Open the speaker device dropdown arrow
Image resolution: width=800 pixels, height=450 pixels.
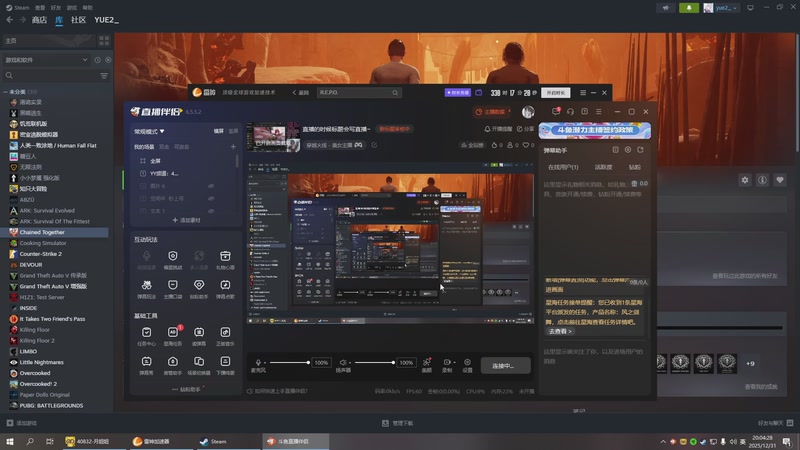pyautogui.click(x=350, y=363)
